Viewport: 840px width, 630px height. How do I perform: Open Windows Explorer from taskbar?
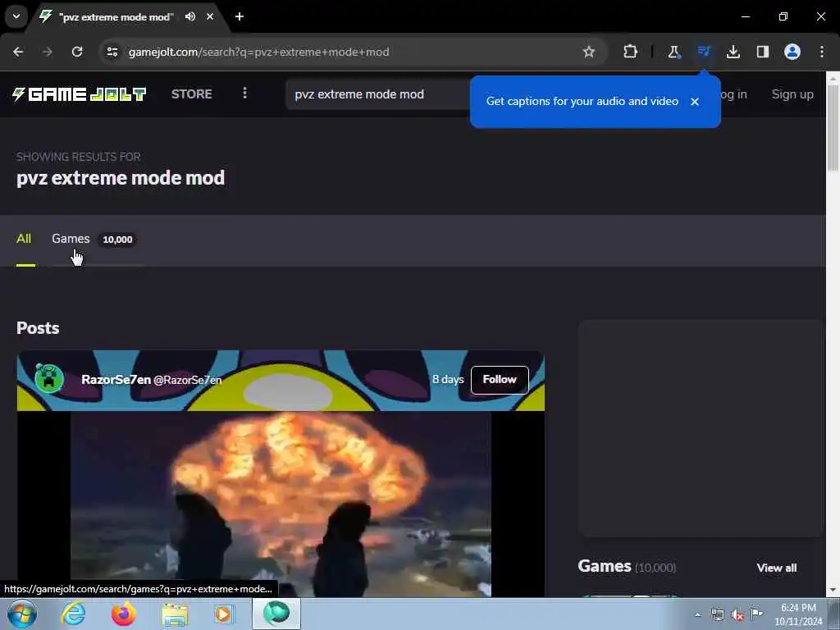point(176,614)
